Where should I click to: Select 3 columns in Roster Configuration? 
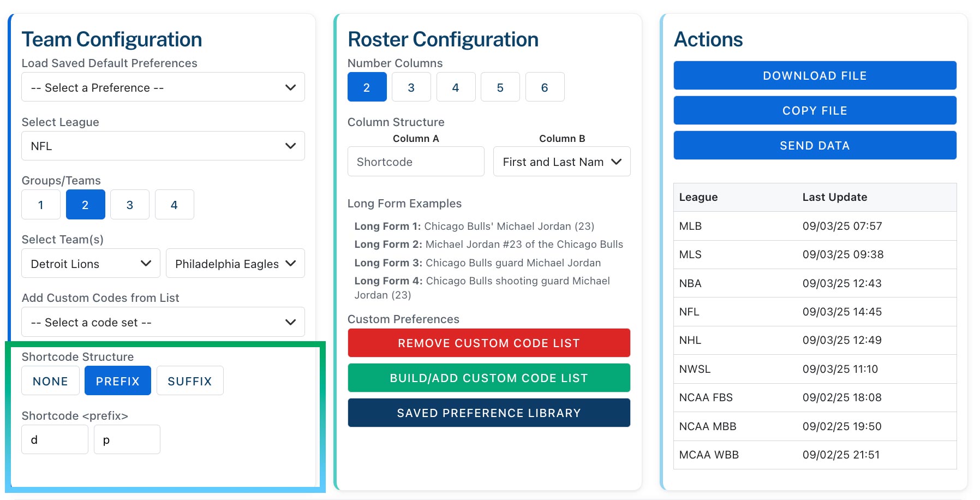[411, 86]
